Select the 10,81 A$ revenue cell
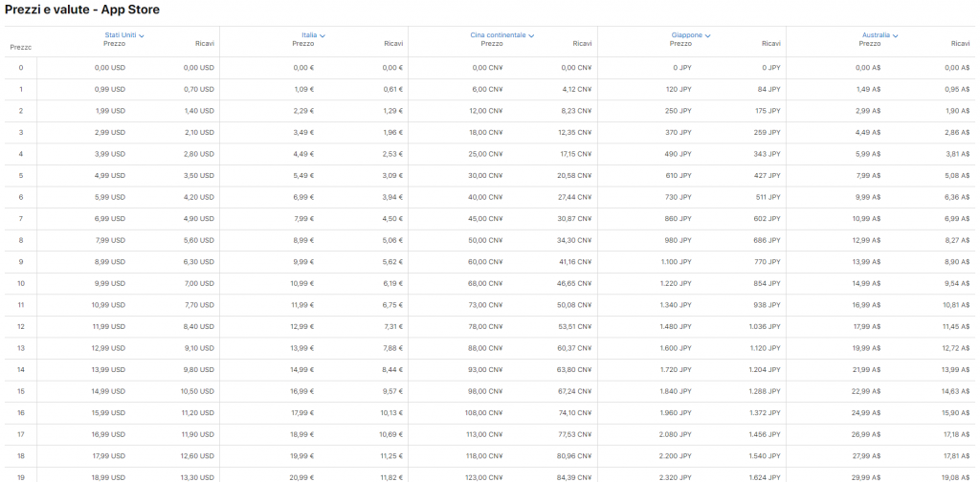The image size is (980, 482). click(x=955, y=305)
